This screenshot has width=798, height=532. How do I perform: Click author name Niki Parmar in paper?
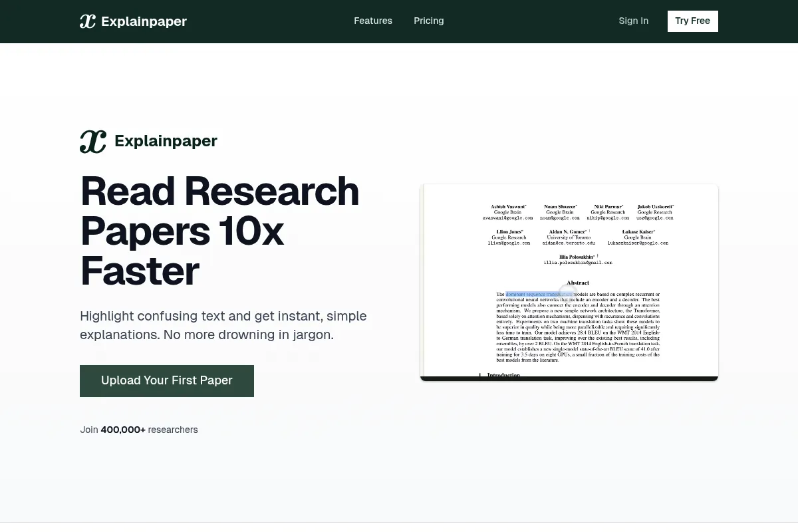click(608, 207)
